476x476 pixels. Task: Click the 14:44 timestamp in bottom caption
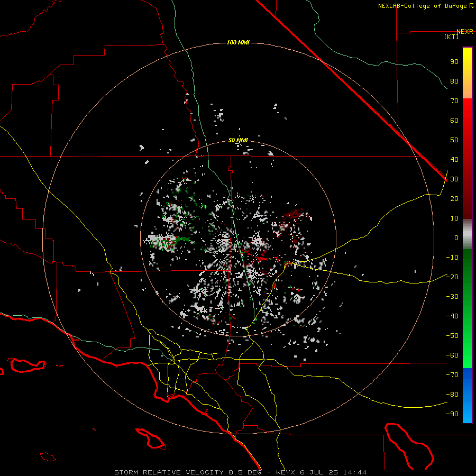tap(354, 472)
